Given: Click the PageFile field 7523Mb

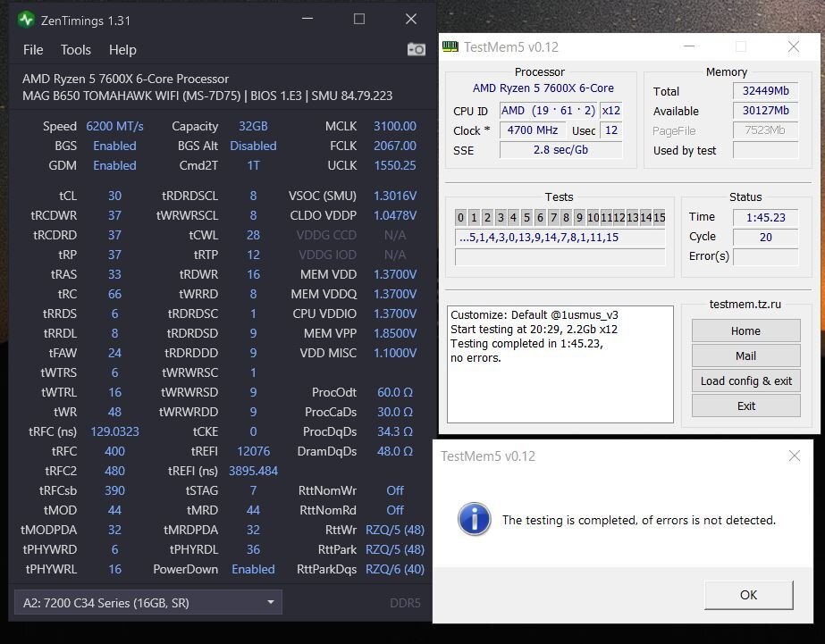Looking at the screenshot, I should (x=765, y=130).
